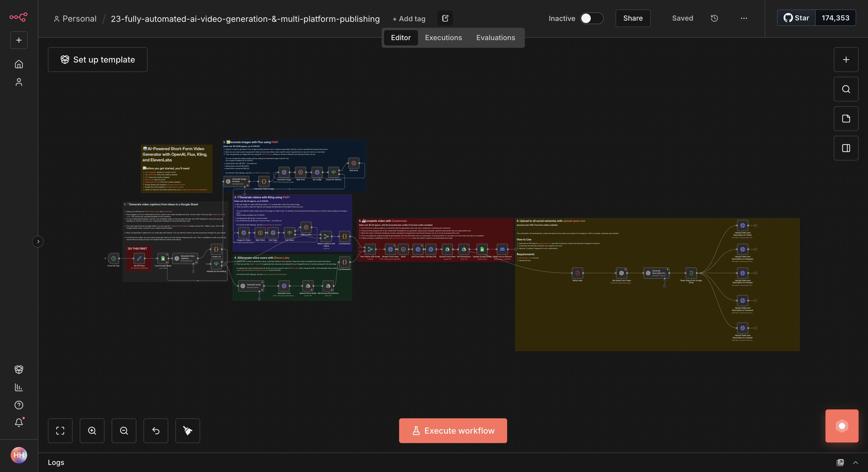This screenshot has width=868, height=472.
Task: Expand the Logs panel chevron
Action: (855, 463)
